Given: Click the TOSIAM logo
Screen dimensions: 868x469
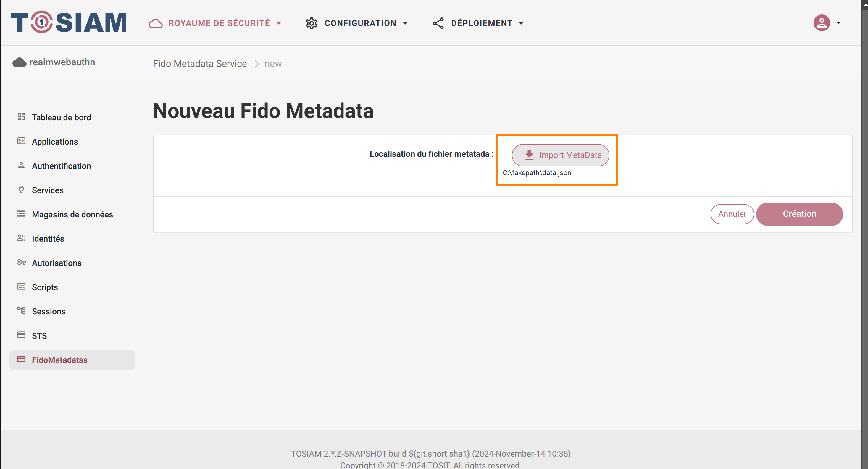Looking at the screenshot, I should (69, 22).
